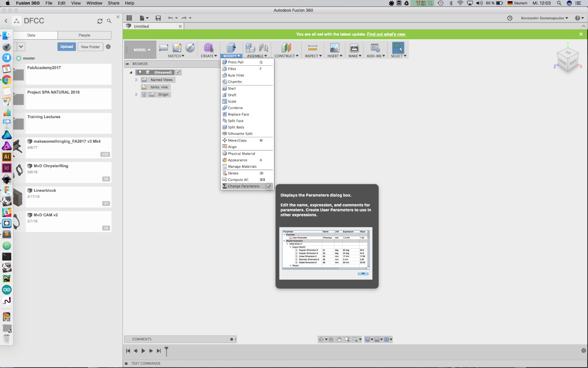The width and height of the screenshot is (588, 368).
Task: Refresh the DFCC data panel
Action: point(100,21)
